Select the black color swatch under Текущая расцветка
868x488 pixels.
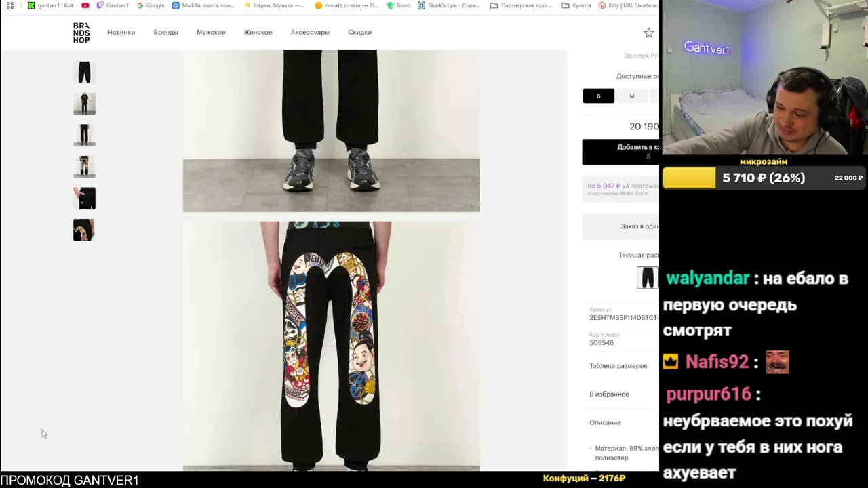tap(648, 277)
